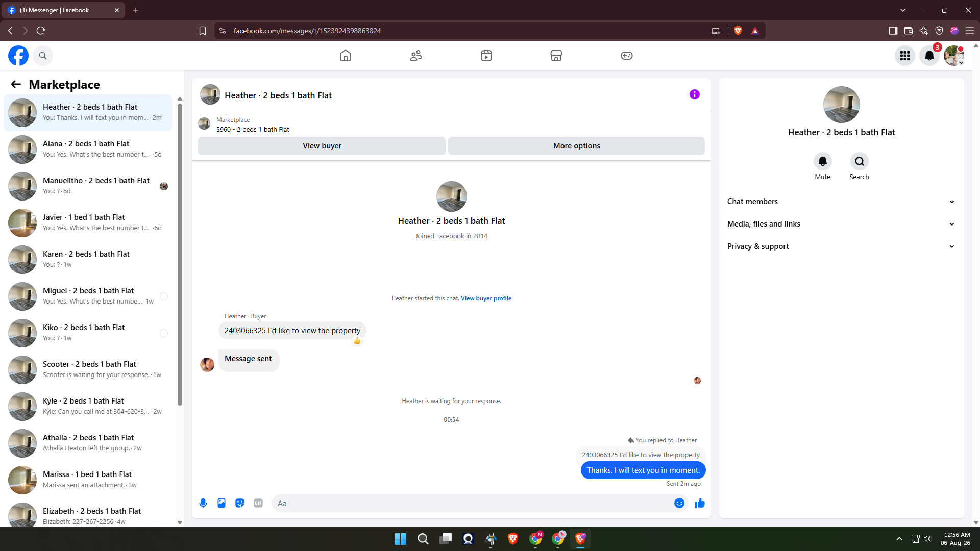Click the browser address bar URL
Viewport: 980px width, 551px height.
307,31
